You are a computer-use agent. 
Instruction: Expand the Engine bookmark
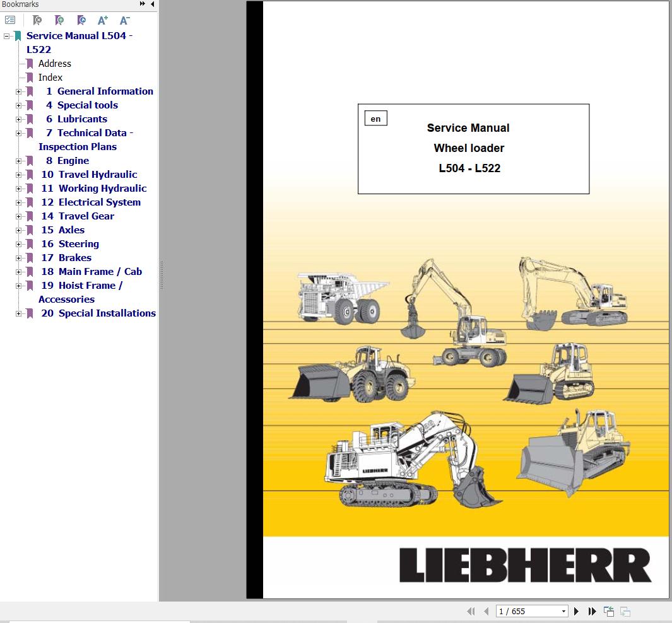click(18, 161)
